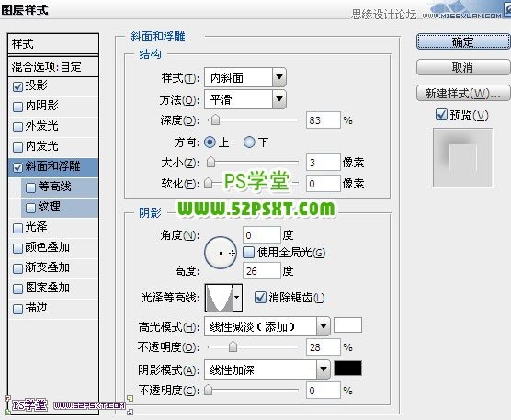Open the black shadow color swatch

point(347,369)
